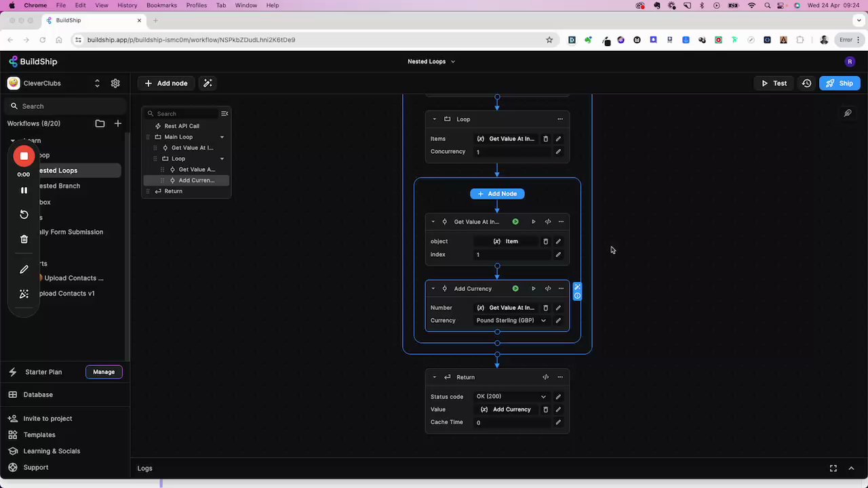This screenshot has width=868, height=488.
Task: Collapse the Main Loop tree item
Action: [x=222, y=136]
